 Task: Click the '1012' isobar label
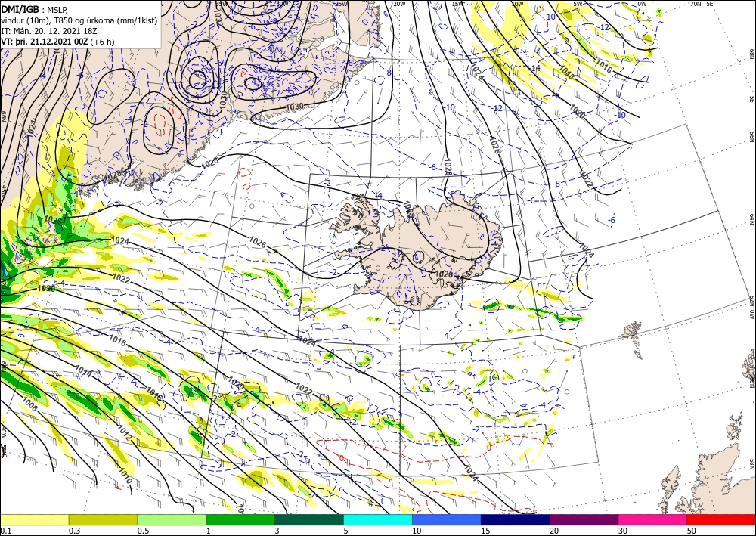125,433
